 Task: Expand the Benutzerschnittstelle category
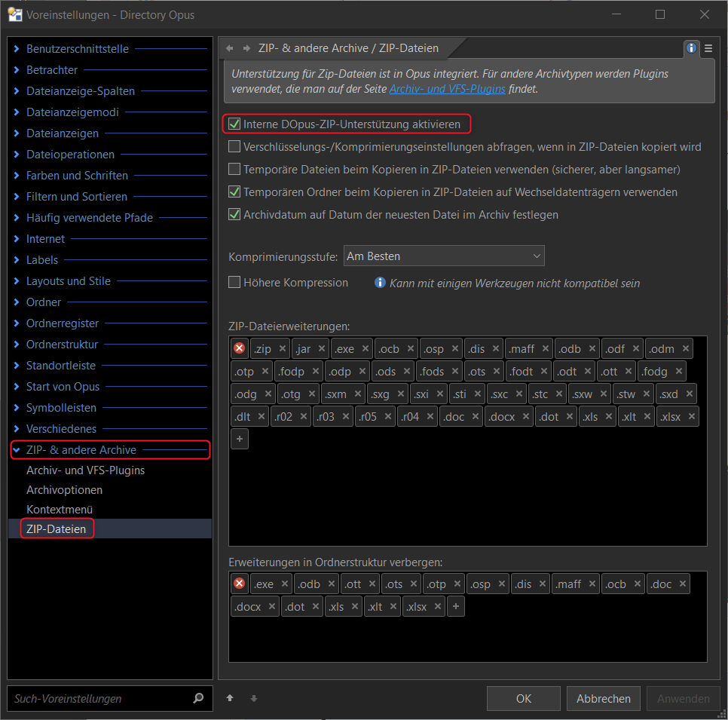pyautogui.click(x=17, y=49)
